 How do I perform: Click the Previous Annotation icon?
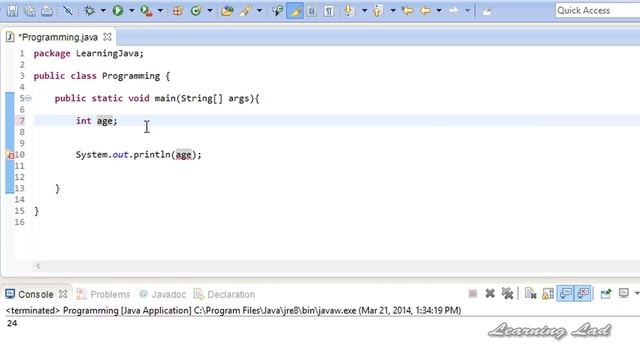coord(378,11)
